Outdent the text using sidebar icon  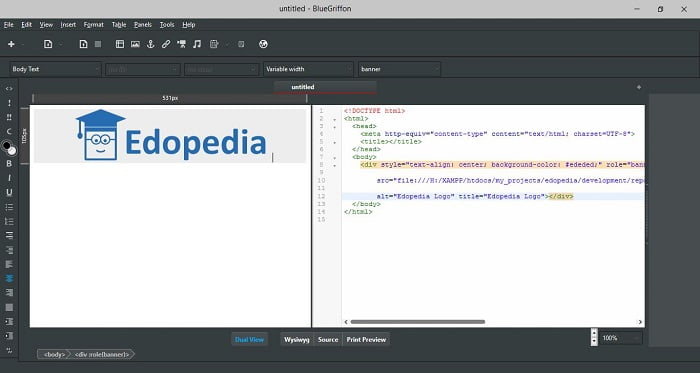click(9, 336)
